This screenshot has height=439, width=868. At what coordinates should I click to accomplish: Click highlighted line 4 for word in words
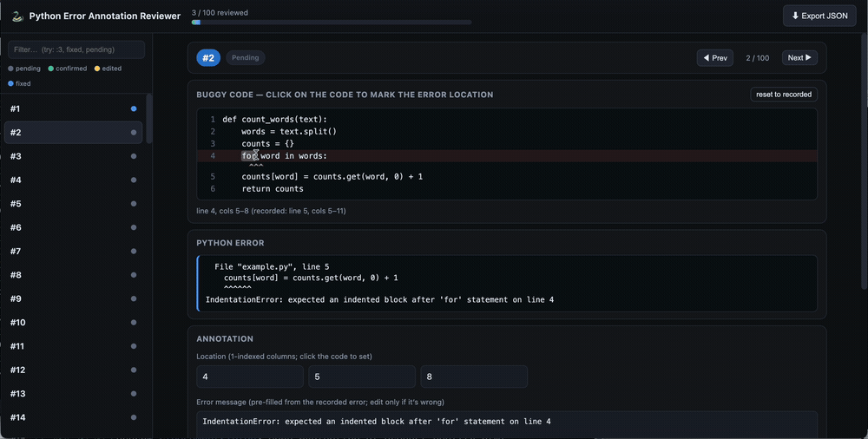507,156
